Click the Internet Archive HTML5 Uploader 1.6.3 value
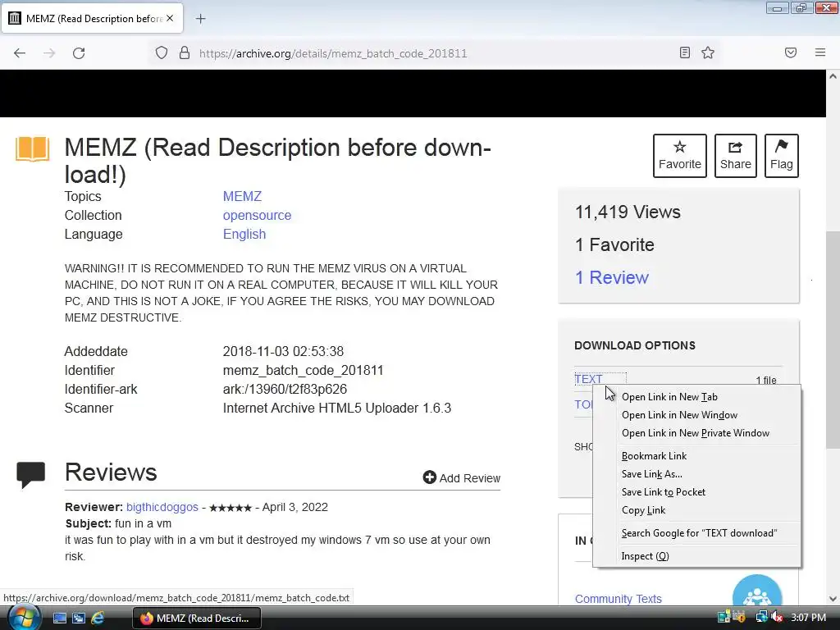The image size is (840, 630). pyautogui.click(x=337, y=409)
